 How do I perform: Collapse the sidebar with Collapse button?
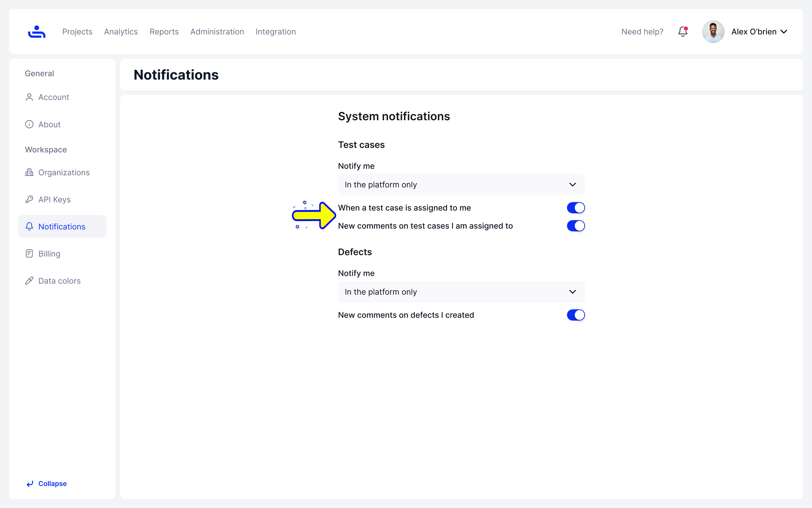coord(47,483)
